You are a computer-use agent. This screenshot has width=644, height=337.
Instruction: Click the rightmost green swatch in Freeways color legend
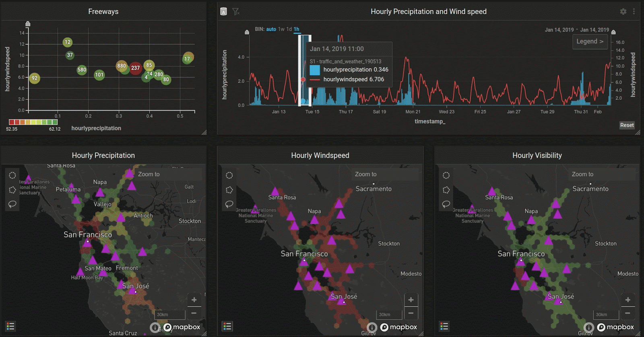(x=55, y=122)
